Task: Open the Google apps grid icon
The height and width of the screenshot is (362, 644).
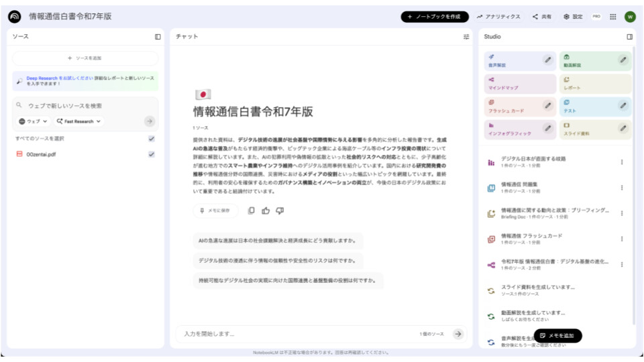Action: click(x=612, y=16)
